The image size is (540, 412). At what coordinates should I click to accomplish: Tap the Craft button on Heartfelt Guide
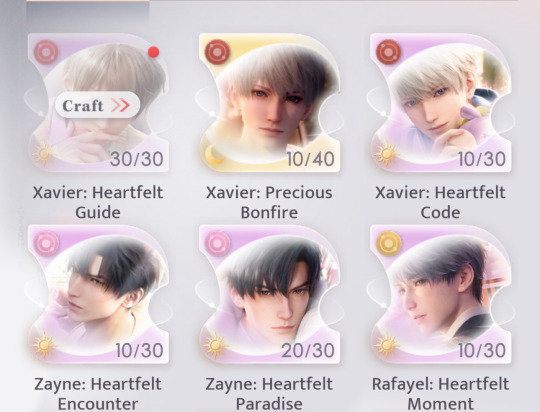click(97, 105)
